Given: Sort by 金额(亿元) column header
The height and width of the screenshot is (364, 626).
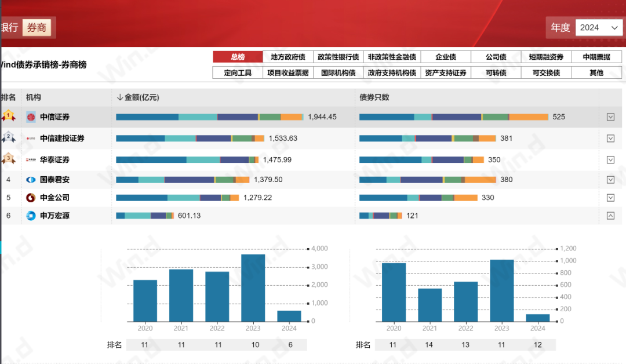Looking at the screenshot, I should pos(138,97).
